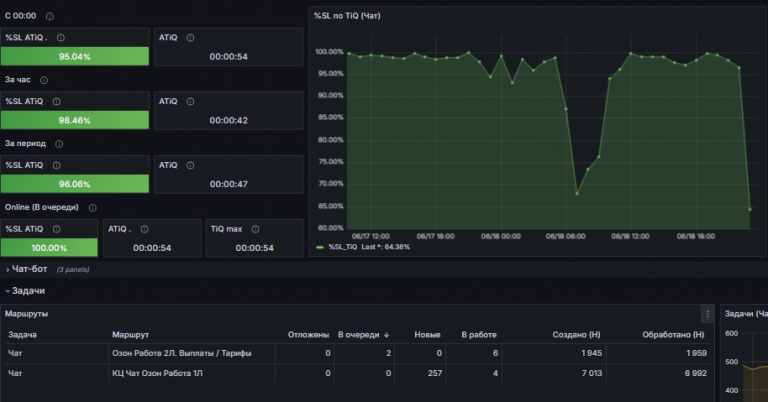Click chart lowest data point near 65%
This screenshot has height=402, width=768.
tap(750, 210)
